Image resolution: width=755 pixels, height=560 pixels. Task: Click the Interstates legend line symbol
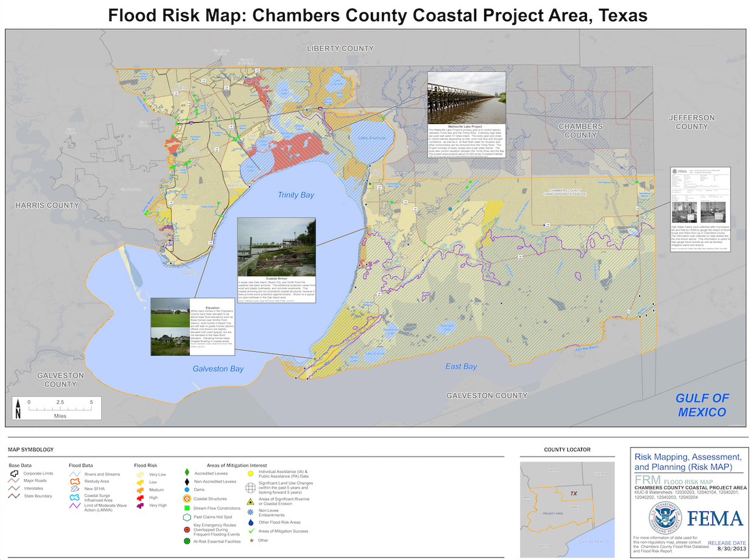click(x=14, y=488)
